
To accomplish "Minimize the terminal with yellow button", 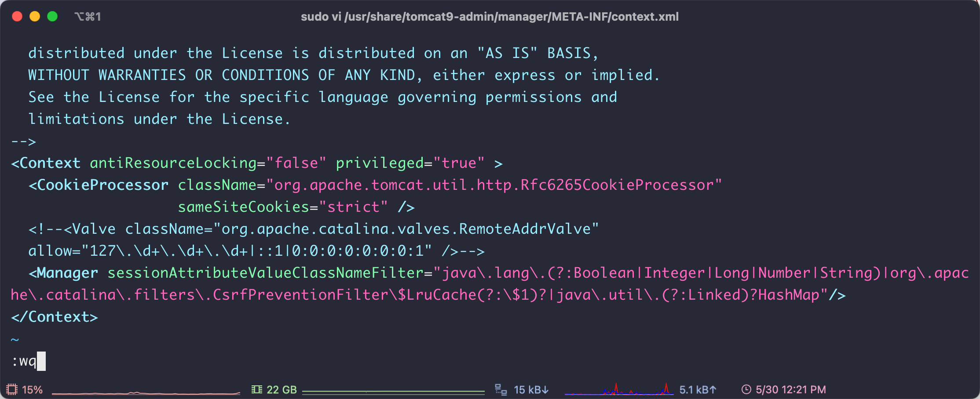I will [35, 17].
